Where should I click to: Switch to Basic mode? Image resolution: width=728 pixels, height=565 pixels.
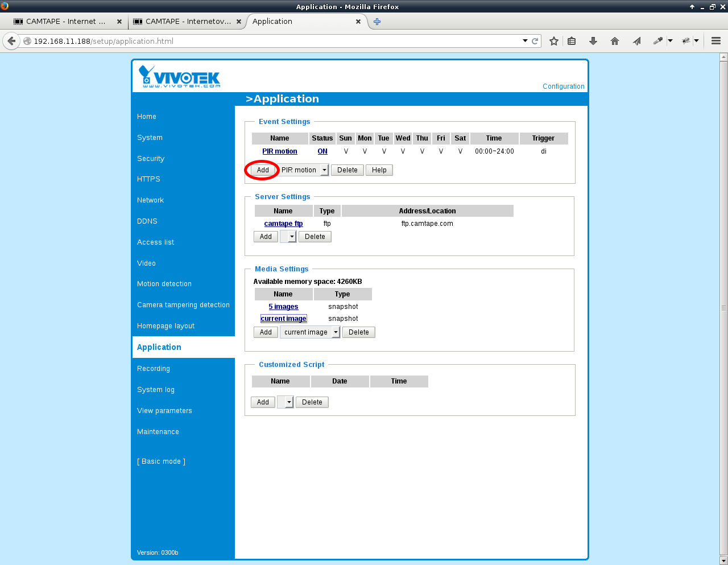(161, 461)
